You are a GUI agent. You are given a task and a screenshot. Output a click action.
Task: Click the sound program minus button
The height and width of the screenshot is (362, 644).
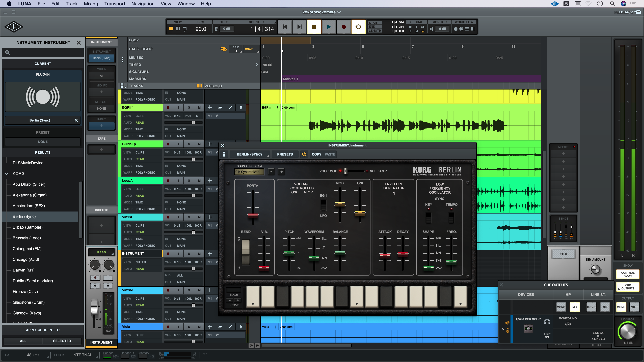(x=271, y=172)
